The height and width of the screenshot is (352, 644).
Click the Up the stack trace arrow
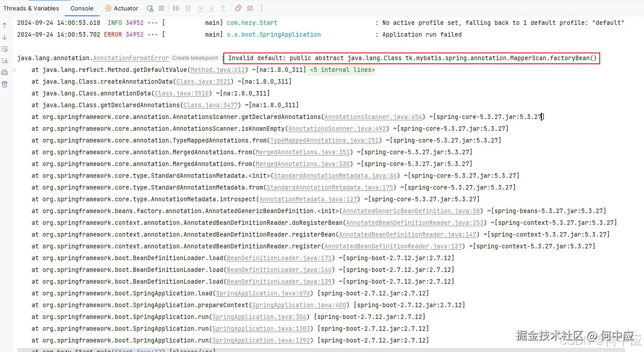point(5,25)
